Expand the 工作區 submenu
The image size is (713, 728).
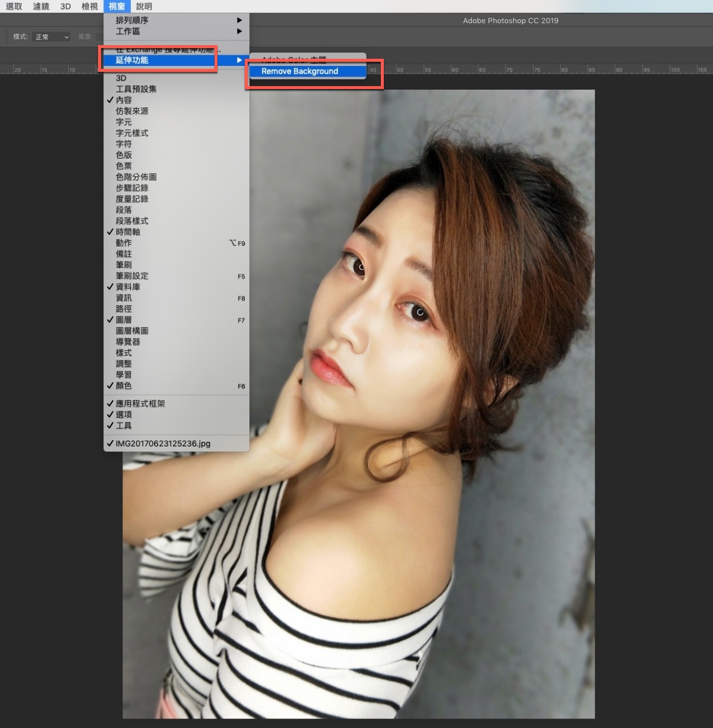tap(128, 31)
